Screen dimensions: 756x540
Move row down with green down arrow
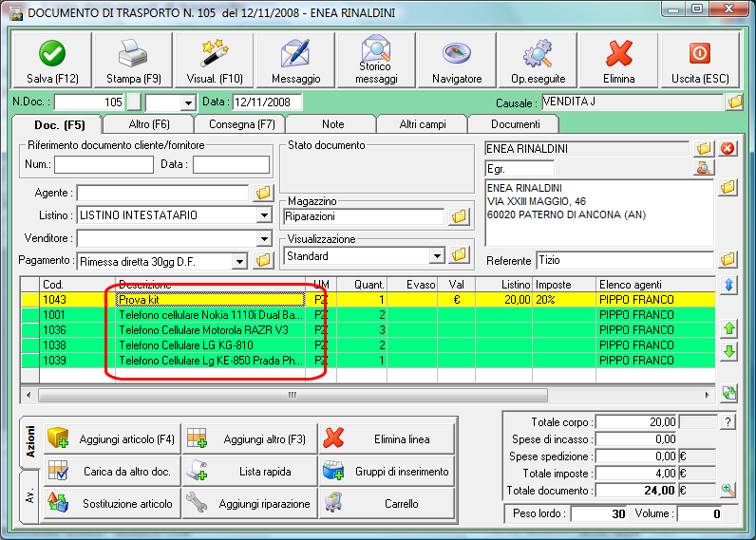click(729, 351)
